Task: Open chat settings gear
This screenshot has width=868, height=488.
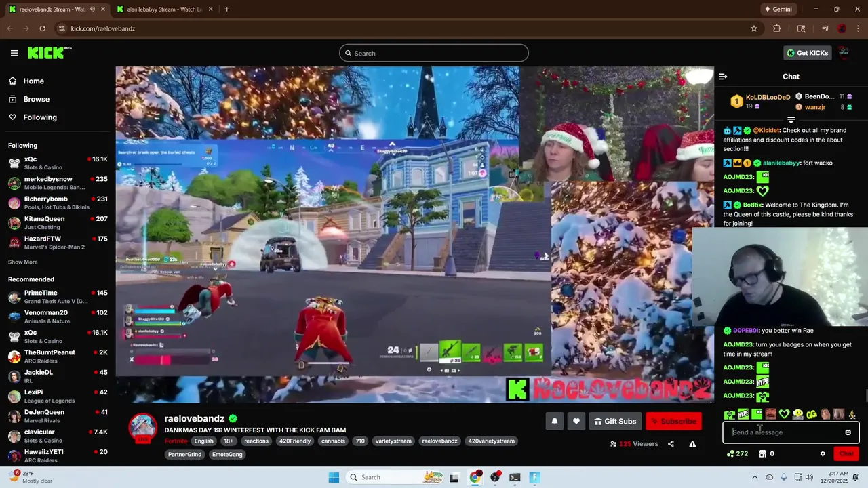Action: (x=823, y=454)
